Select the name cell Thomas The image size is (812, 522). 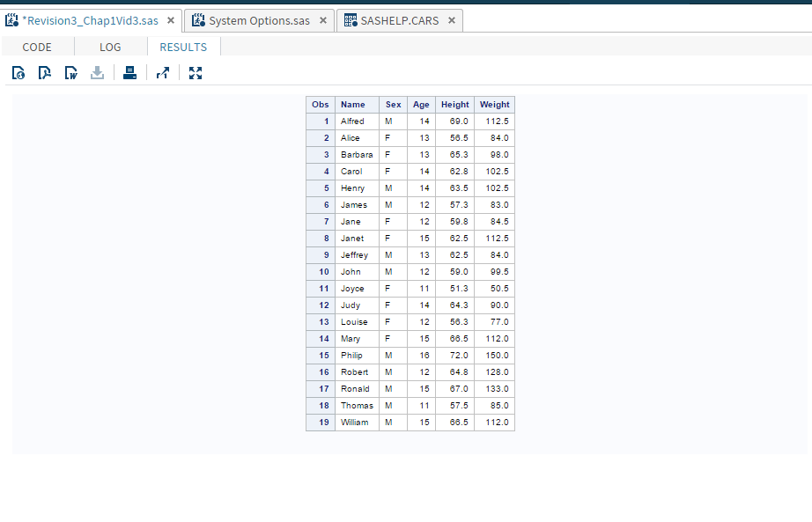tap(358, 406)
